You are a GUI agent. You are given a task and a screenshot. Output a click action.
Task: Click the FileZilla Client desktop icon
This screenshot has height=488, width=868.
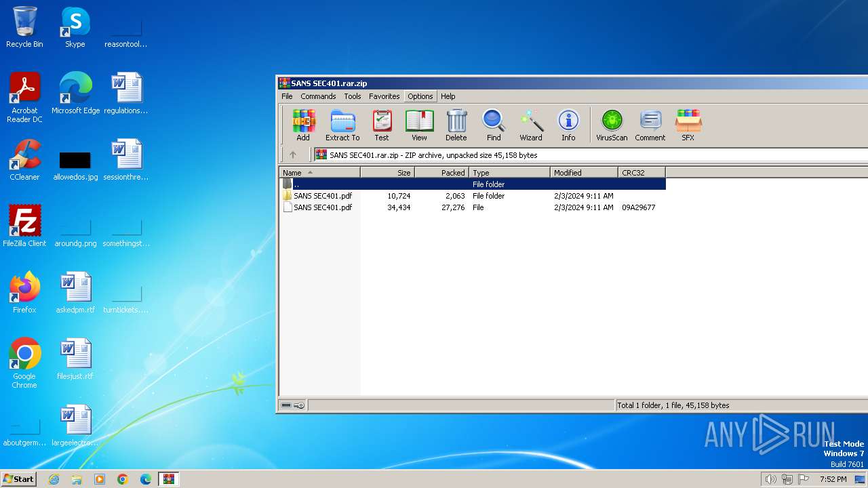tap(24, 226)
